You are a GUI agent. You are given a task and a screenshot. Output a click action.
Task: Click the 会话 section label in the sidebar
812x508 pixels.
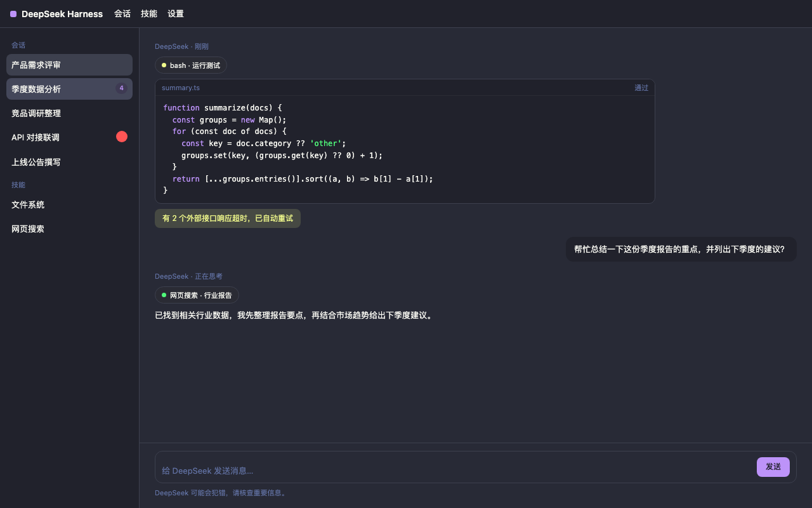18,45
